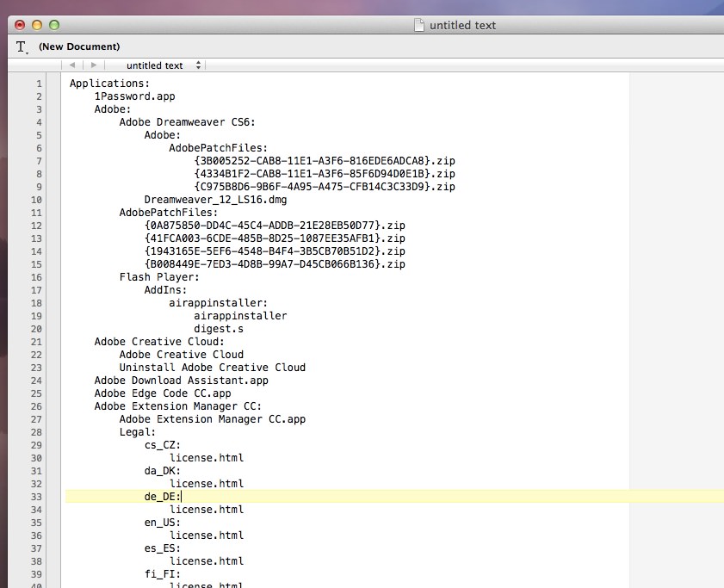Click the document proxy icon in title bar

click(418, 25)
